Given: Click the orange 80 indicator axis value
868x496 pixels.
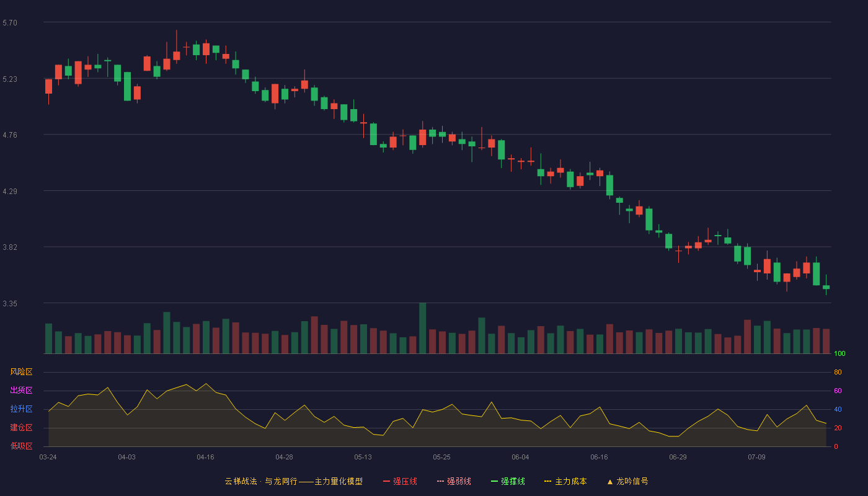Looking at the screenshot, I should pos(838,372).
